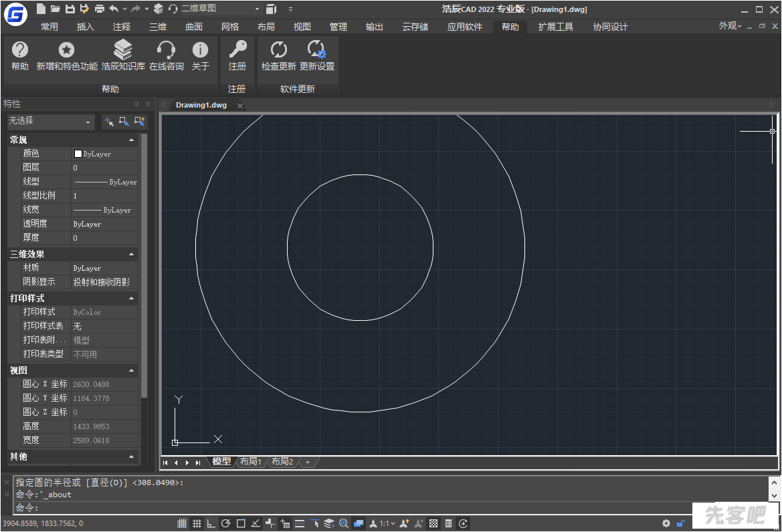
Task: Click the 颜色 ByLayer color swatch
Action: pyautogui.click(x=78, y=154)
